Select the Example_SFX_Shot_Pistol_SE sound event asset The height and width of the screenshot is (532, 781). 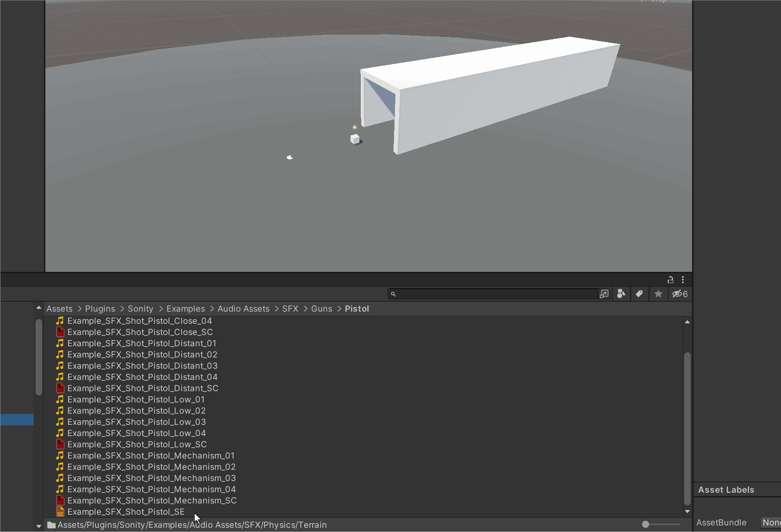pos(126,512)
